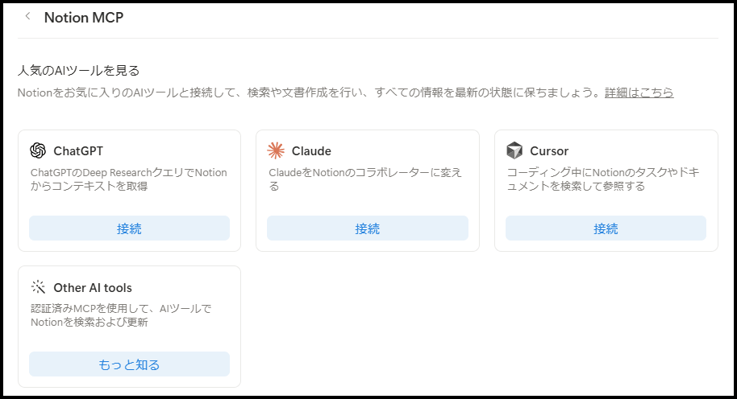Click the ChatGPT logo icon
The image size is (737, 399).
38,150
